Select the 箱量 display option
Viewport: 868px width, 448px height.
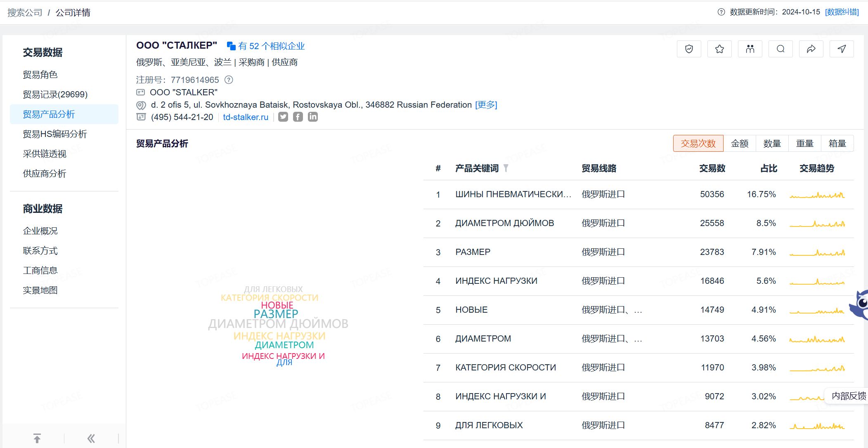click(x=838, y=143)
